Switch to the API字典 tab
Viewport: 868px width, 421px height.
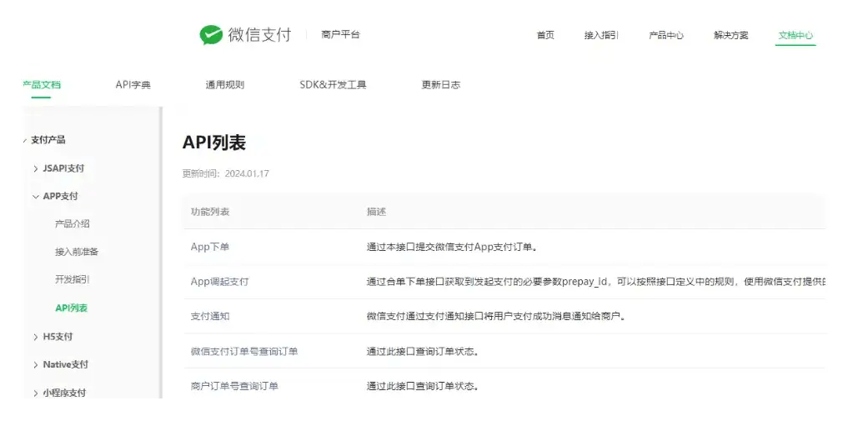click(x=133, y=85)
